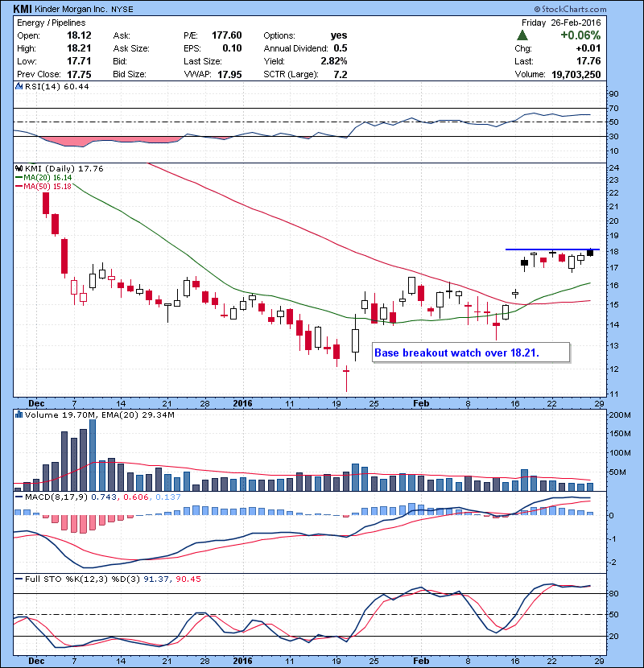
Task: Click the candlestick icon beside KMI (Daily)
Action: coord(19,168)
